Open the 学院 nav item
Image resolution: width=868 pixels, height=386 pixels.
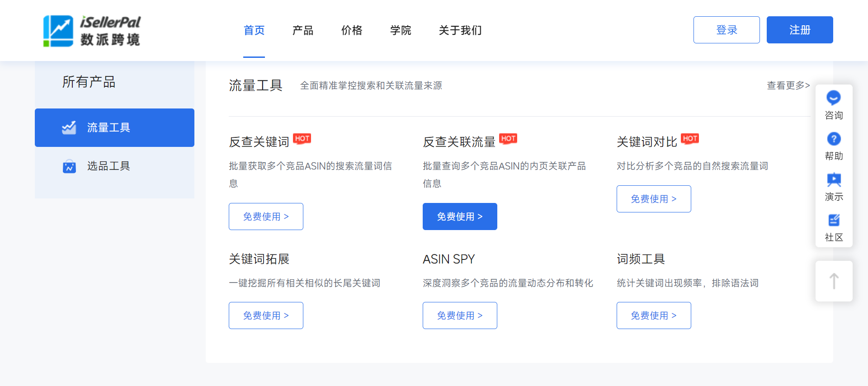point(401,30)
